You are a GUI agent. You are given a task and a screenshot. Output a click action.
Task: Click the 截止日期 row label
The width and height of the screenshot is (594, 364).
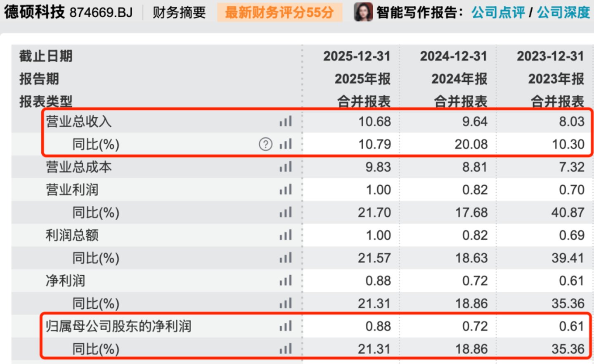pos(46,56)
